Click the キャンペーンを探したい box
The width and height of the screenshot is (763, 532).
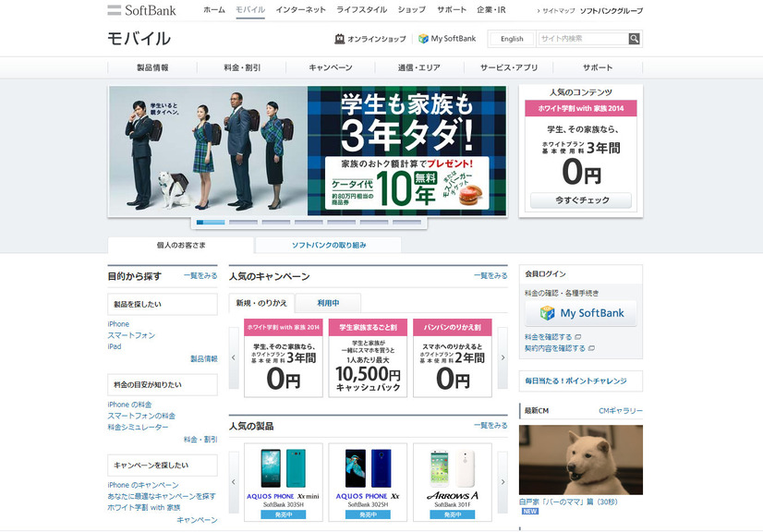click(x=163, y=465)
